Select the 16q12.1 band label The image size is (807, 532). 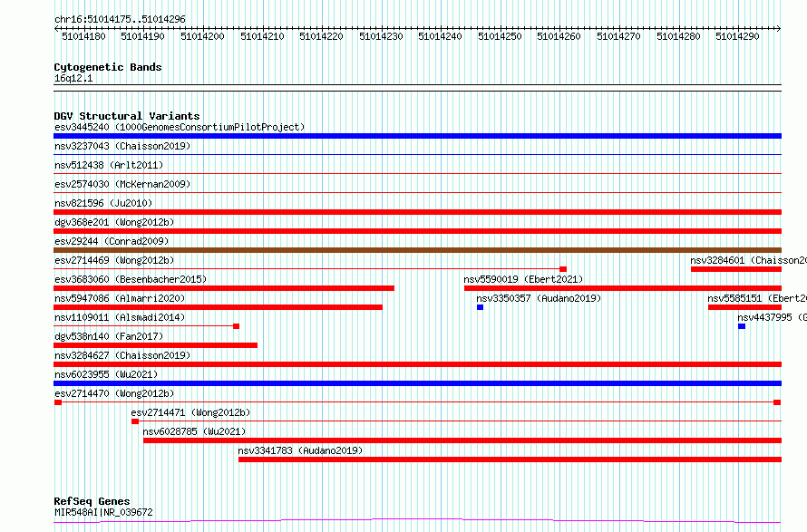(73, 78)
